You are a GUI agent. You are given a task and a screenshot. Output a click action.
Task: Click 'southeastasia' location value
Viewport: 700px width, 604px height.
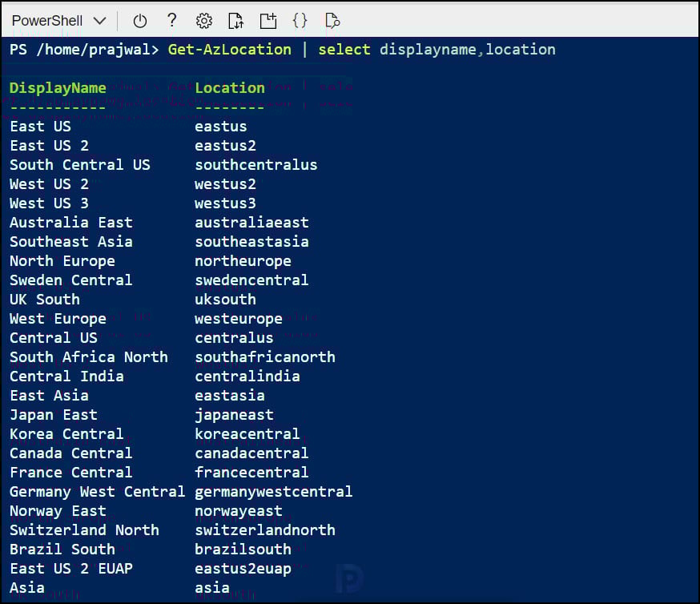tap(251, 241)
